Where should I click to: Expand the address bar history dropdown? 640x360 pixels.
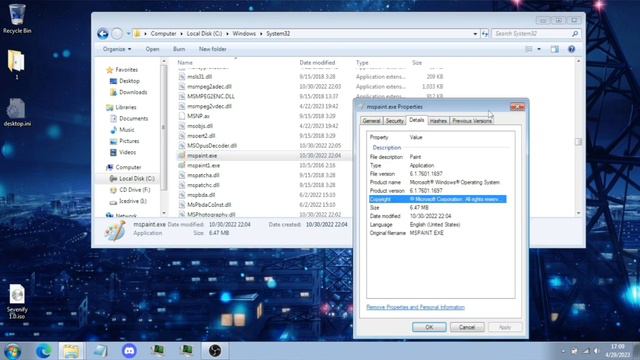coord(475,34)
